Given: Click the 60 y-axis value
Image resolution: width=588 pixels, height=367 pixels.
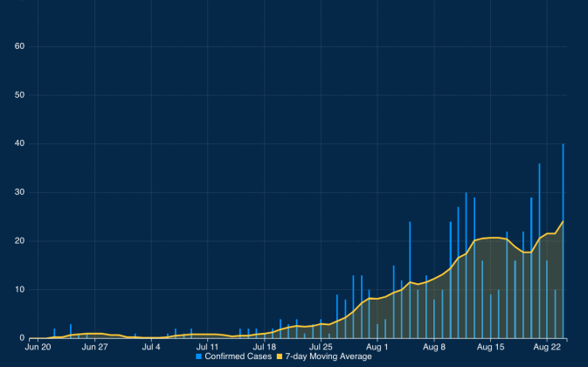Looking at the screenshot, I should click(19, 46).
